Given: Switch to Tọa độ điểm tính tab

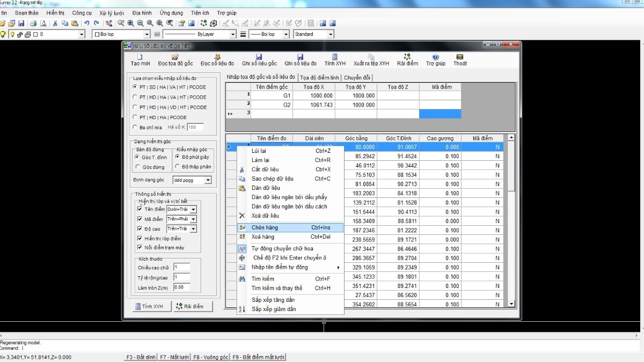Looking at the screenshot, I should (320, 77).
